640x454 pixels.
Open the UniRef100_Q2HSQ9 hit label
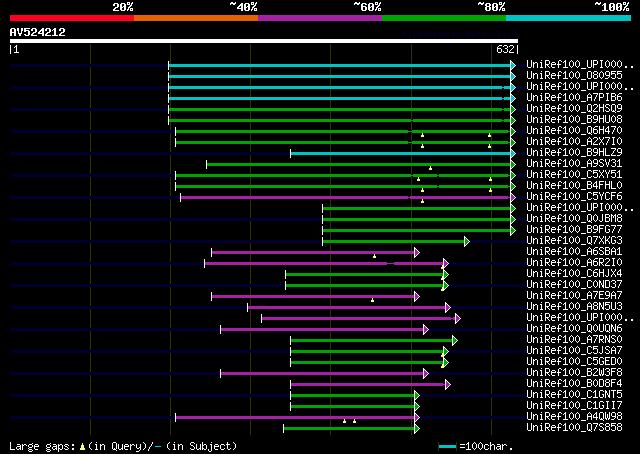point(574,109)
